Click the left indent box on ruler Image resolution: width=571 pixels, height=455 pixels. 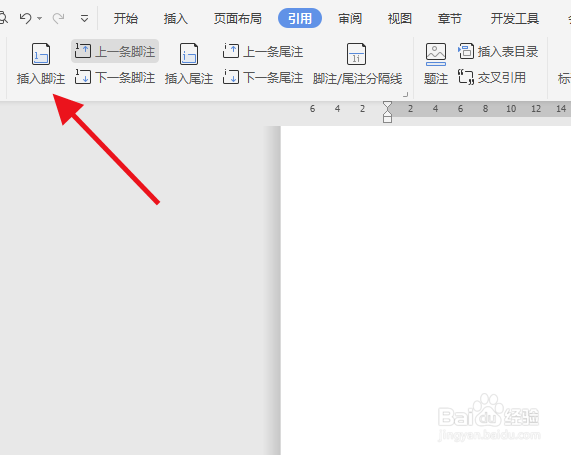tap(387, 119)
